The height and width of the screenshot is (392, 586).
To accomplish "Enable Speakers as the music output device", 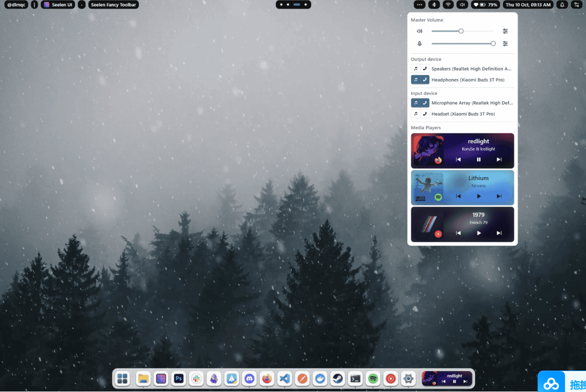I will [417, 68].
